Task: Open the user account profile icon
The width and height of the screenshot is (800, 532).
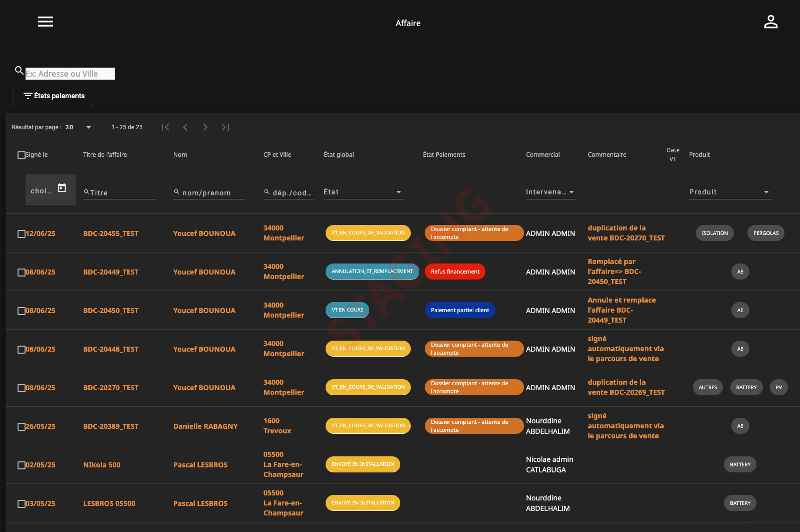Action: pyautogui.click(x=770, y=22)
